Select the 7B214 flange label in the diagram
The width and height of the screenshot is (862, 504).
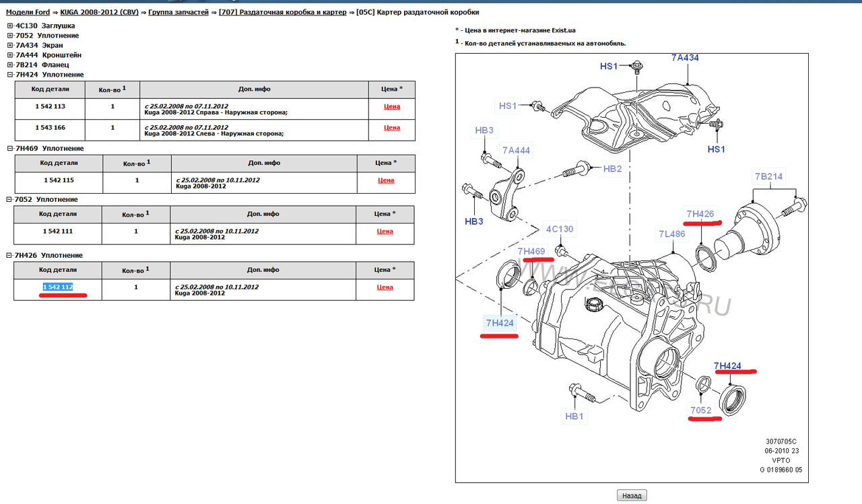(768, 176)
